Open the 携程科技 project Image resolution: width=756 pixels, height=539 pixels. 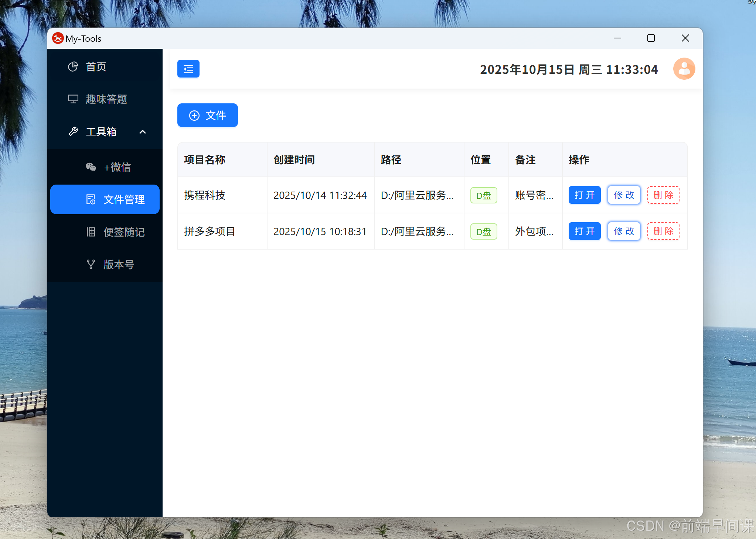coord(585,195)
